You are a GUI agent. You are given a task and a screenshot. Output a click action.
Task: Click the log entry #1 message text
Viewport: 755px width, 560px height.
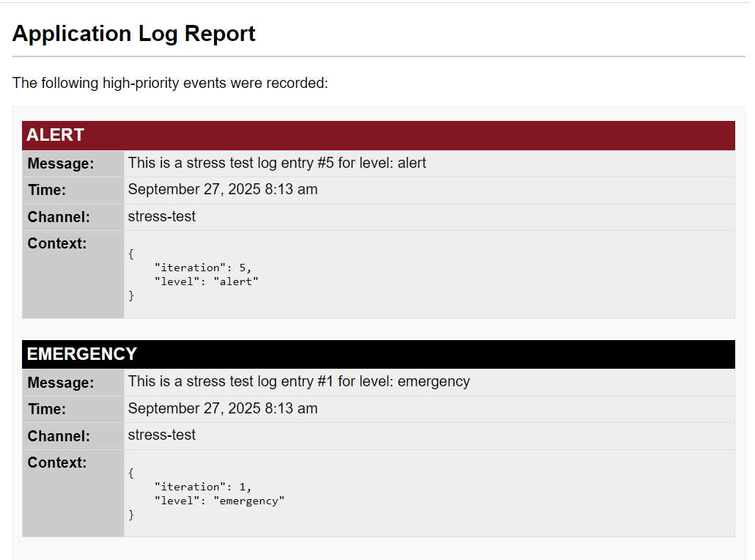pos(299,381)
